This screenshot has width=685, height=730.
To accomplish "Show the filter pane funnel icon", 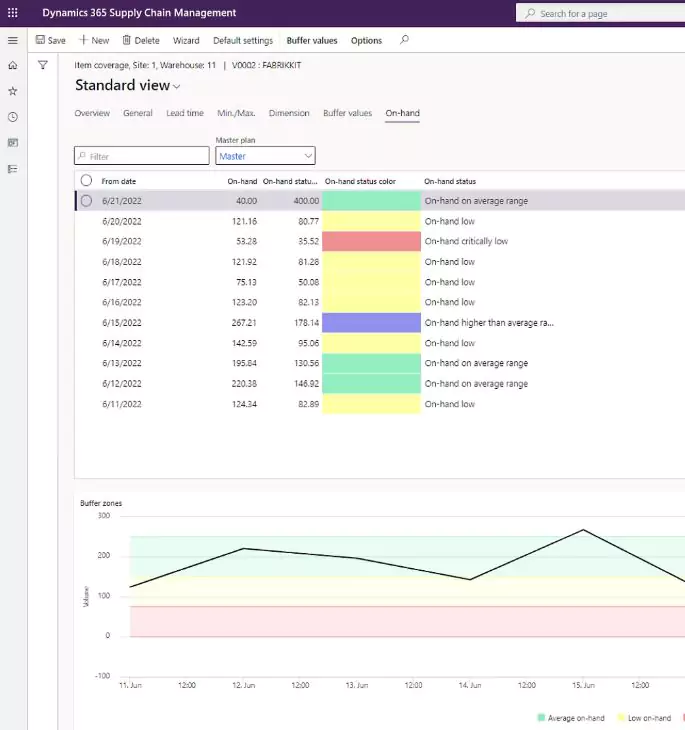I will click(43, 65).
